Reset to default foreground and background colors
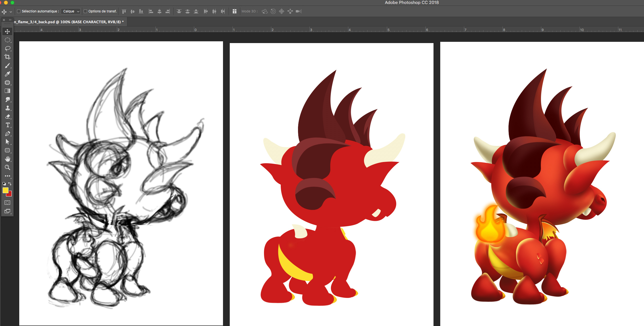This screenshot has height=326, width=644. click(x=4, y=184)
